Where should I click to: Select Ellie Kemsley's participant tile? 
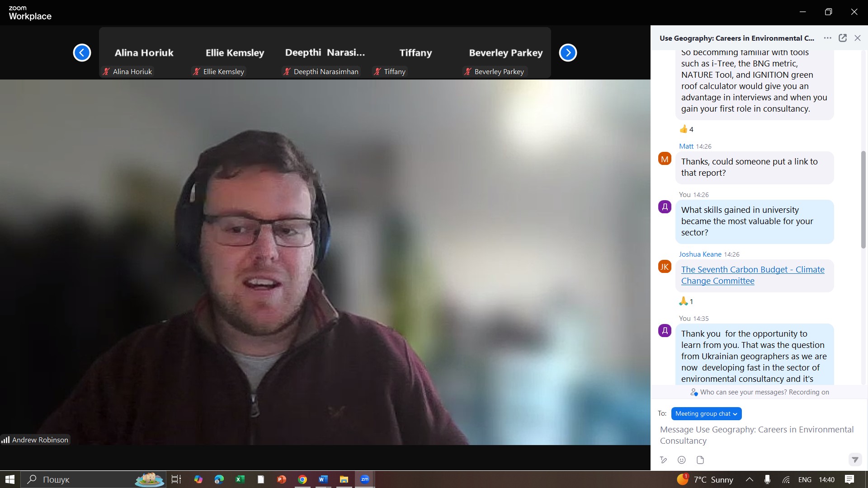[235, 53]
